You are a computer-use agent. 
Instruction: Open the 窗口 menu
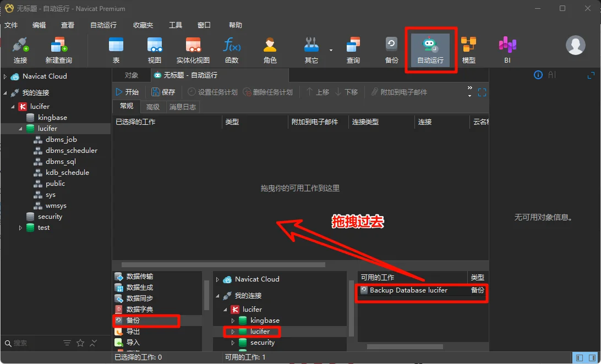[x=204, y=25]
